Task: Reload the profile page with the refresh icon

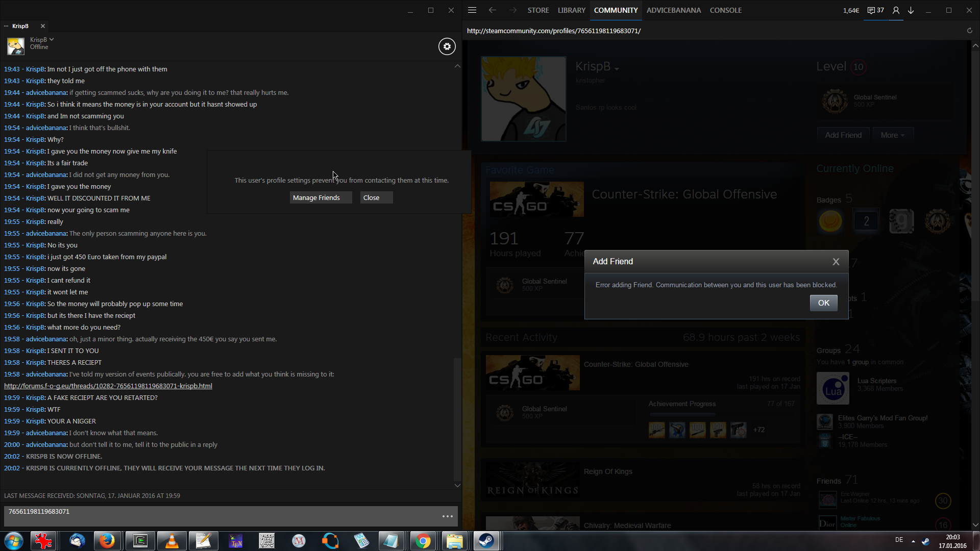Action: point(969,31)
